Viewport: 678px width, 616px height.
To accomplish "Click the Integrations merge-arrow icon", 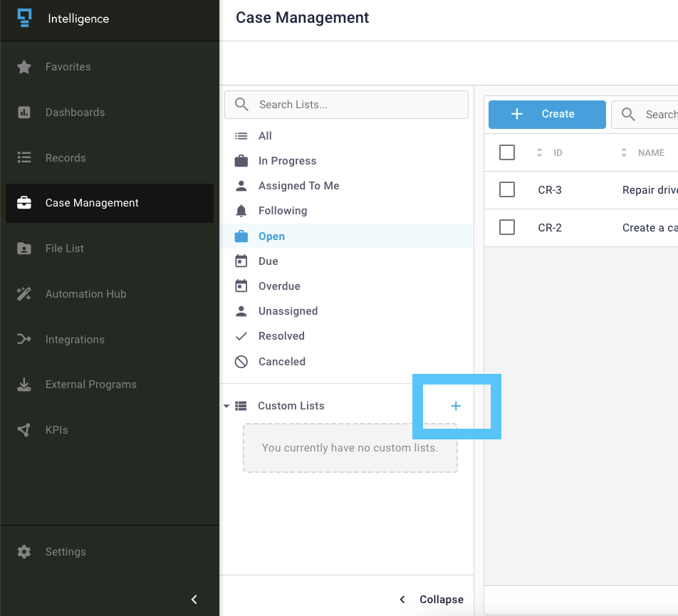I will tap(24, 340).
